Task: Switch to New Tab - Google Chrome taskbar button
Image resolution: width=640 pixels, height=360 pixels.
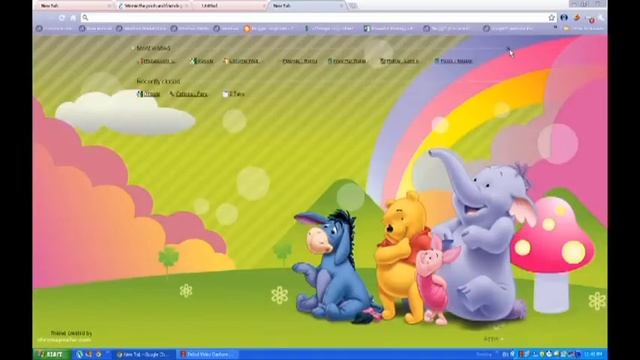Action: (144, 354)
